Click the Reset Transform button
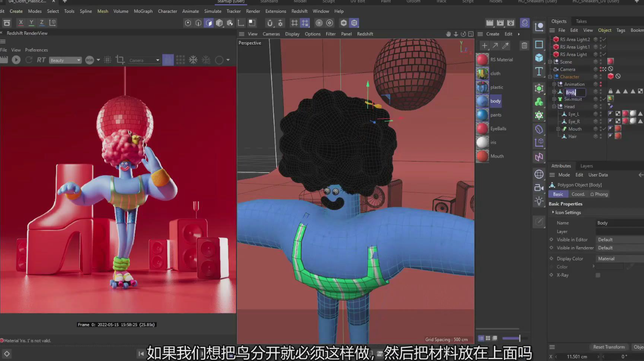 (x=609, y=347)
